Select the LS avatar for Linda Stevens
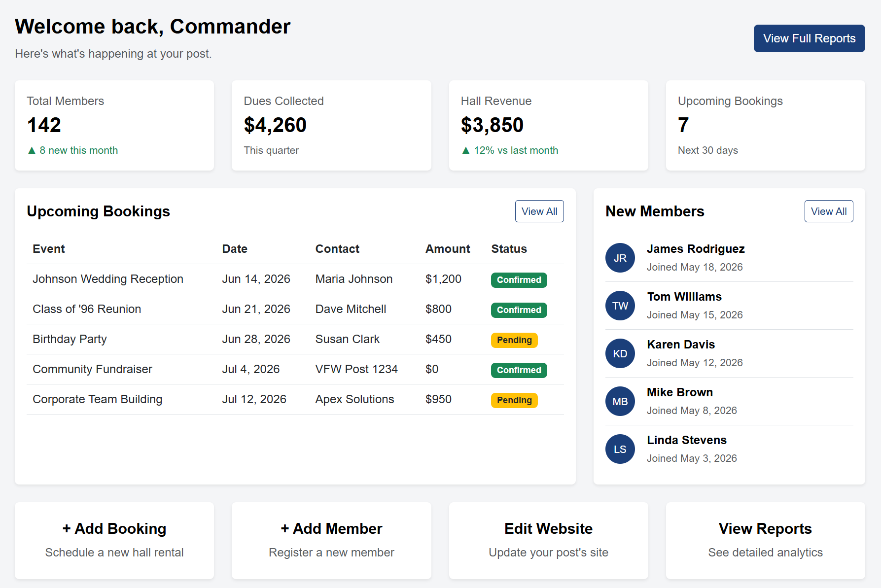This screenshot has height=588, width=881. (x=620, y=449)
